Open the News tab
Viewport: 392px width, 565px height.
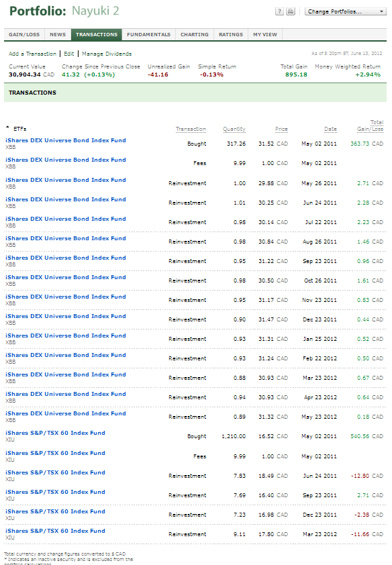click(58, 35)
